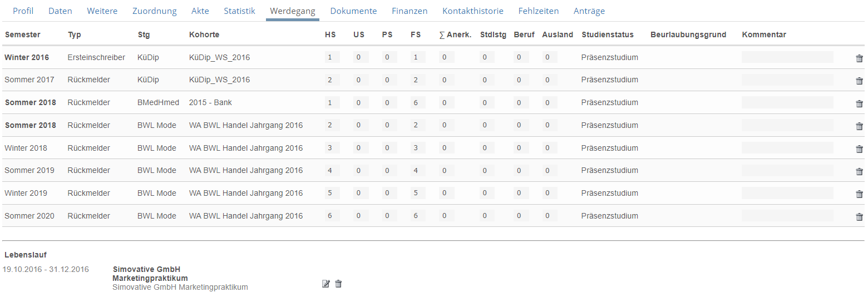The height and width of the screenshot is (307, 868).
Task: Remove the Sommer 2020 entry
Action: [x=859, y=217]
